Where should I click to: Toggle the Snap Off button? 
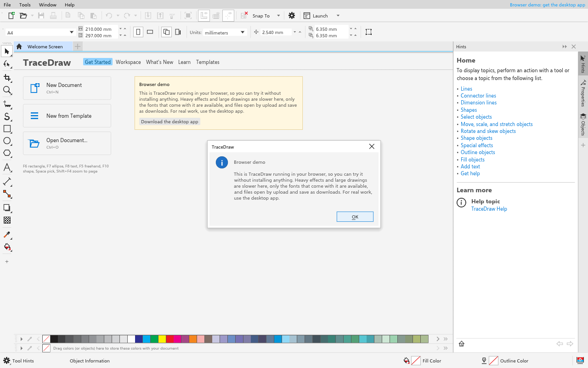click(244, 16)
